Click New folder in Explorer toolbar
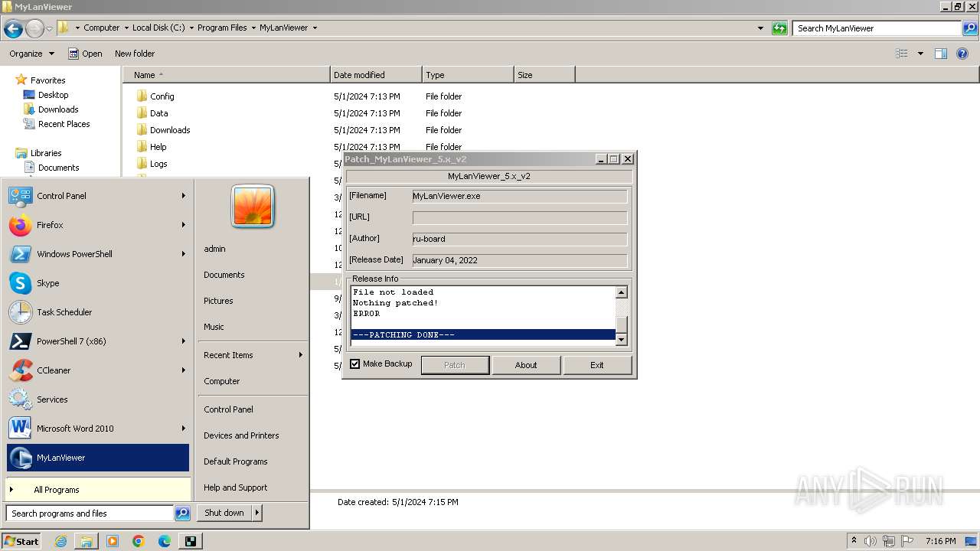The height and width of the screenshot is (551, 980). [x=135, y=54]
